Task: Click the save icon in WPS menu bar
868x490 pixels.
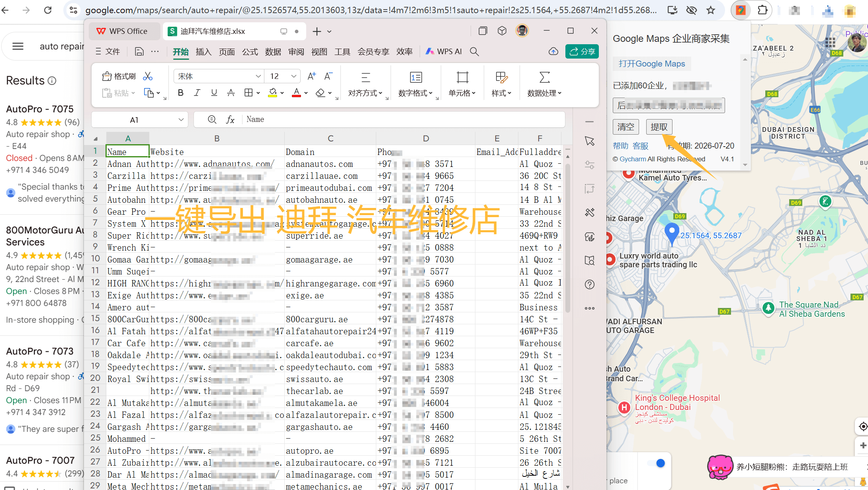Action: coord(139,51)
